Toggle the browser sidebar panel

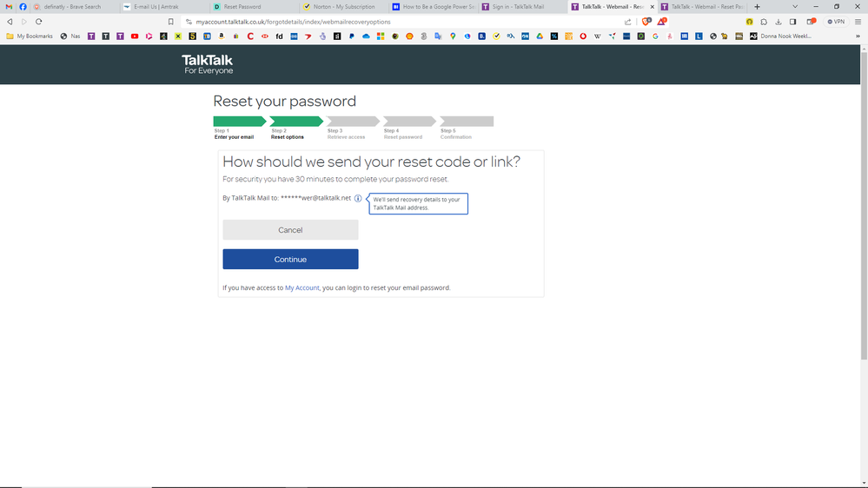792,22
